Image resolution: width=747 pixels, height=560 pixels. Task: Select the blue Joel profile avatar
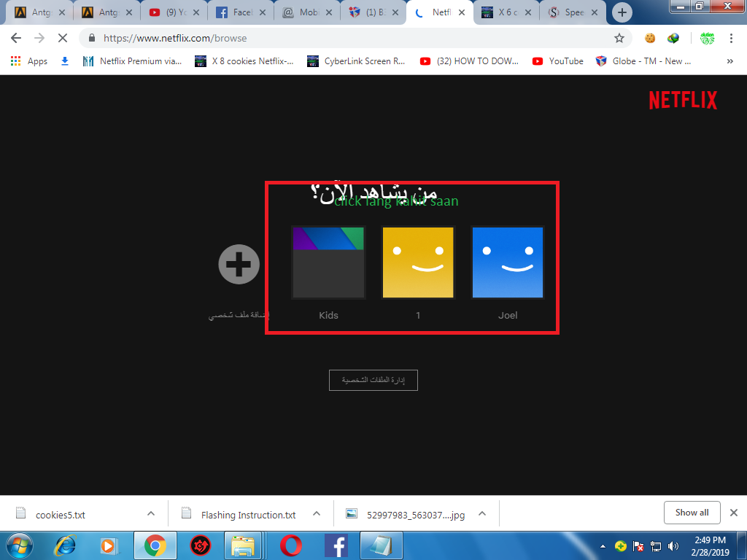click(x=508, y=262)
